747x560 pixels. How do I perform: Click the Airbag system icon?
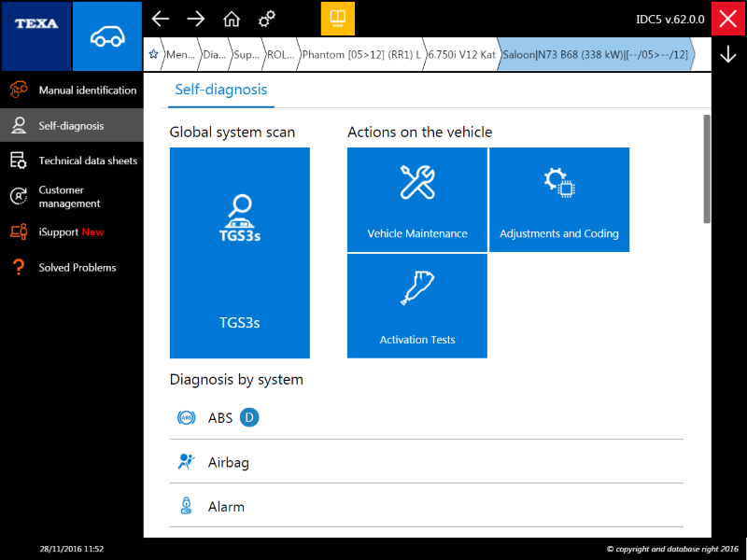186,461
